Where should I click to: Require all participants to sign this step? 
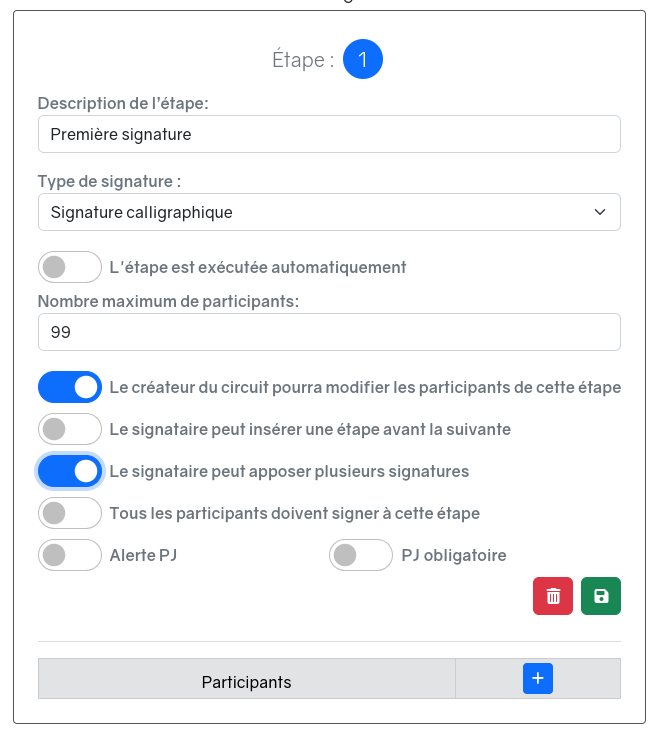tap(70, 513)
